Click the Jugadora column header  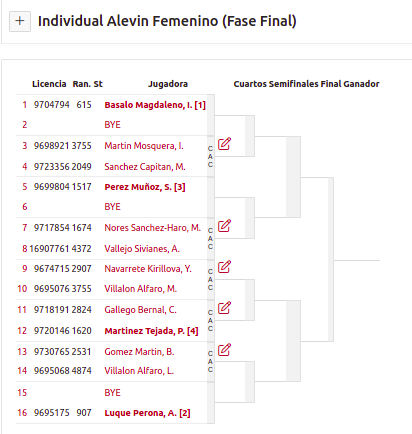coord(168,84)
